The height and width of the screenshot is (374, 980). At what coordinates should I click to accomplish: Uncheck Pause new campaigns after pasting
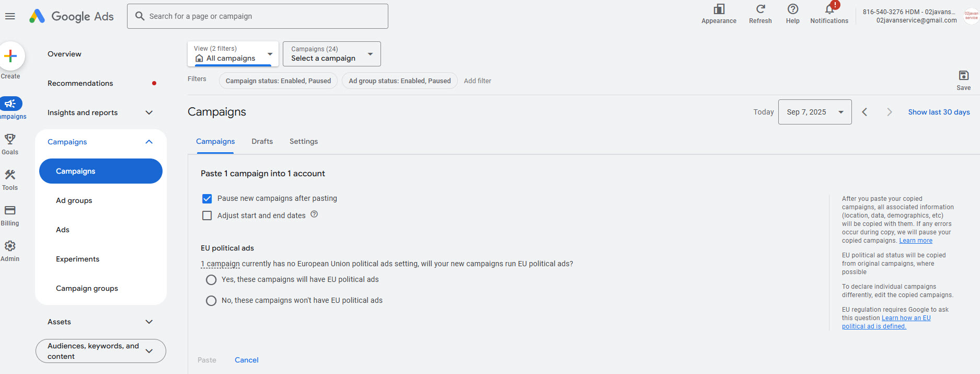pos(207,199)
